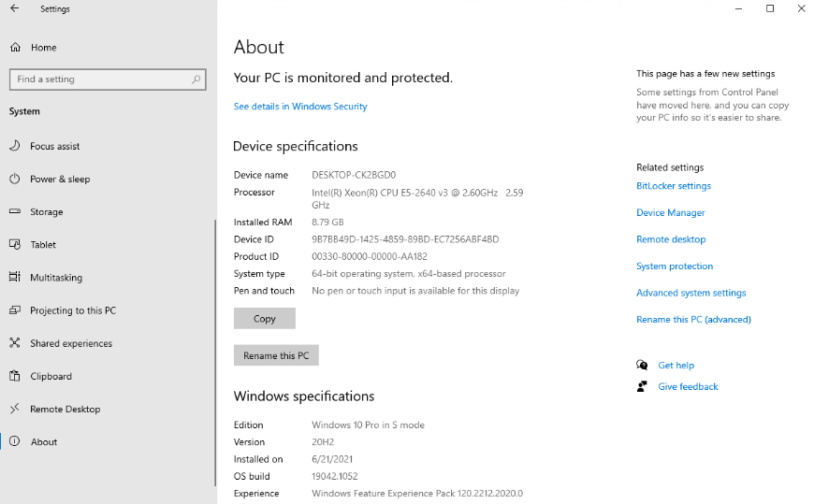Click Rename this PC (advanced) link
The height and width of the screenshot is (504, 814).
[693, 320]
